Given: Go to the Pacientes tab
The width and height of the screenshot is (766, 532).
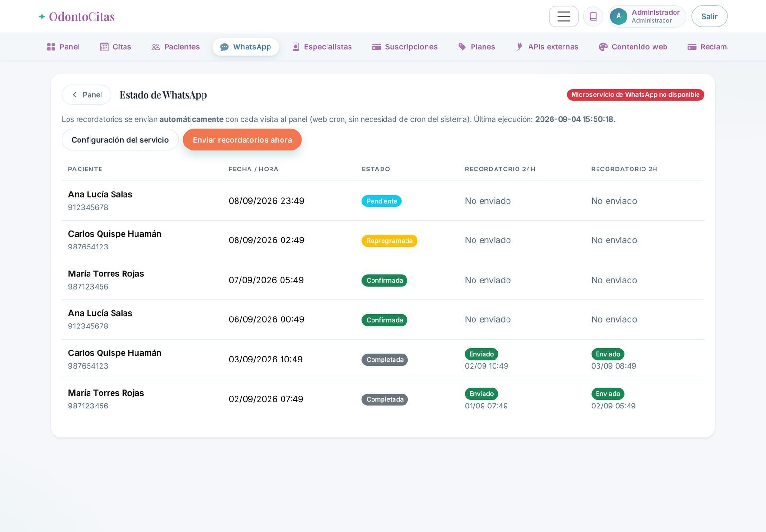Looking at the screenshot, I should pos(176,47).
